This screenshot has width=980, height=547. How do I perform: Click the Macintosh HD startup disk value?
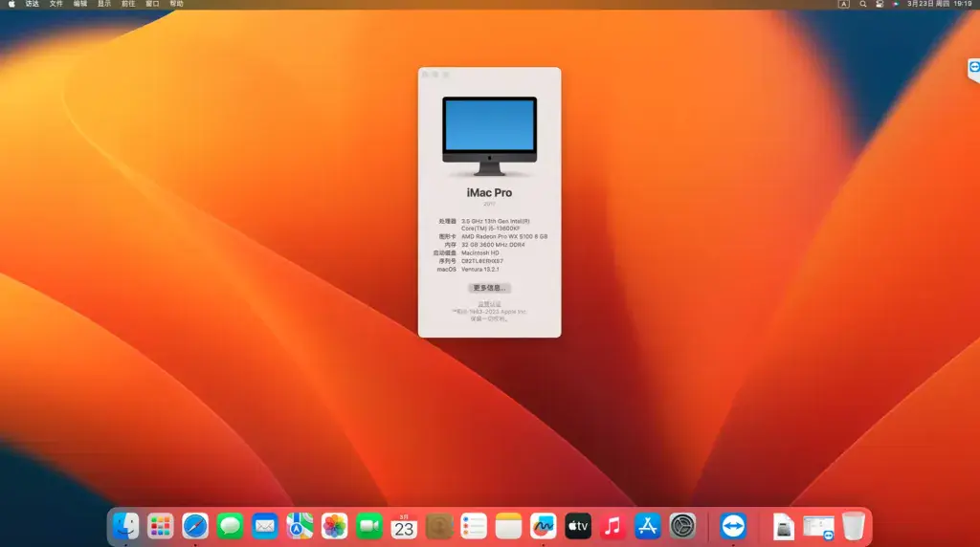(480, 252)
